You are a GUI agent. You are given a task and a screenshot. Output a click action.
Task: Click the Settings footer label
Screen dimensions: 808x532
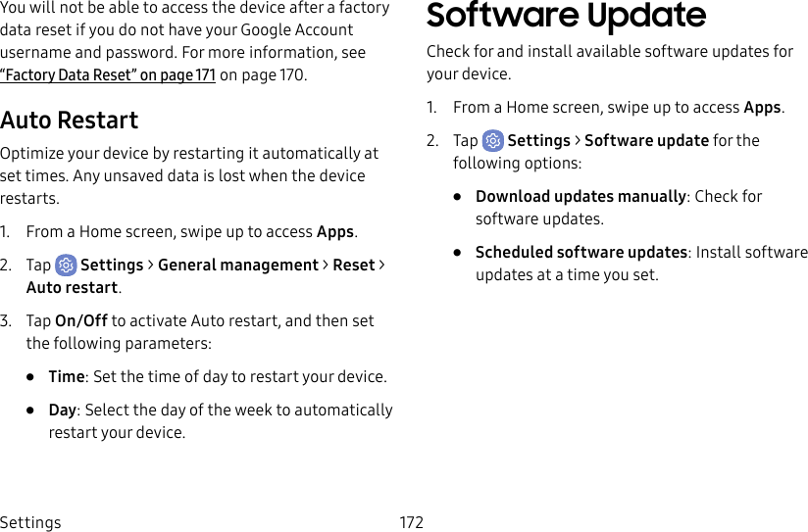(30, 522)
